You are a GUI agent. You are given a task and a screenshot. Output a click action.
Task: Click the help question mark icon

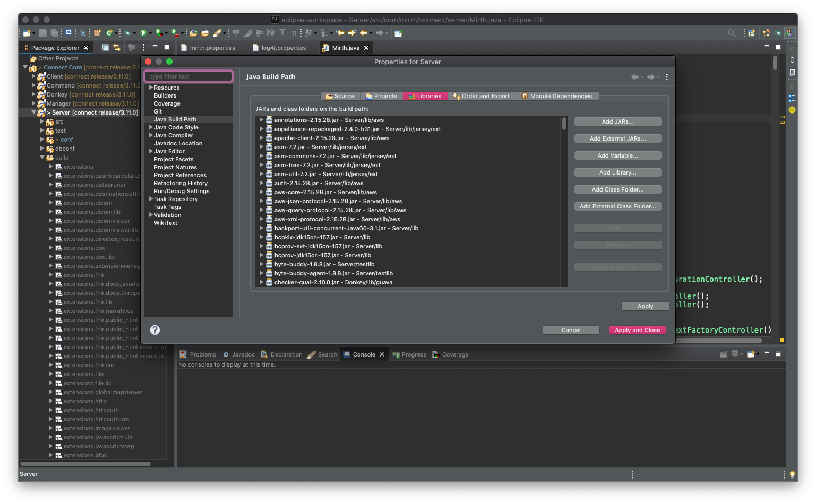coord(155,330)
